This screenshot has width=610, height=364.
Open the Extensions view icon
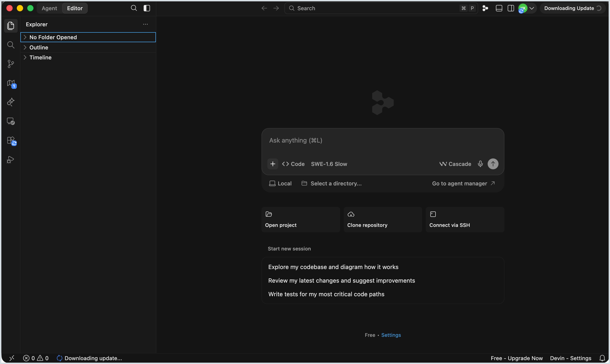click(11, 141)
